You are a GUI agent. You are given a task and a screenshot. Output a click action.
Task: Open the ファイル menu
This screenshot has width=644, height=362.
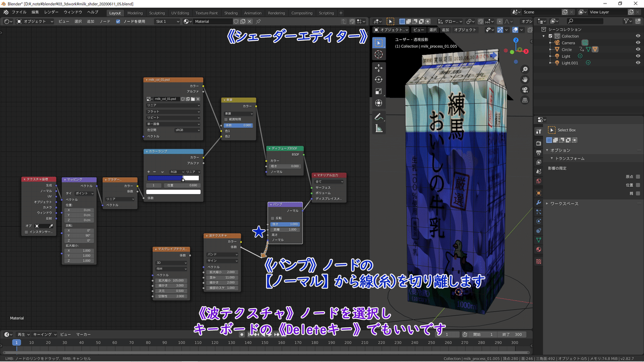point(19,12)
